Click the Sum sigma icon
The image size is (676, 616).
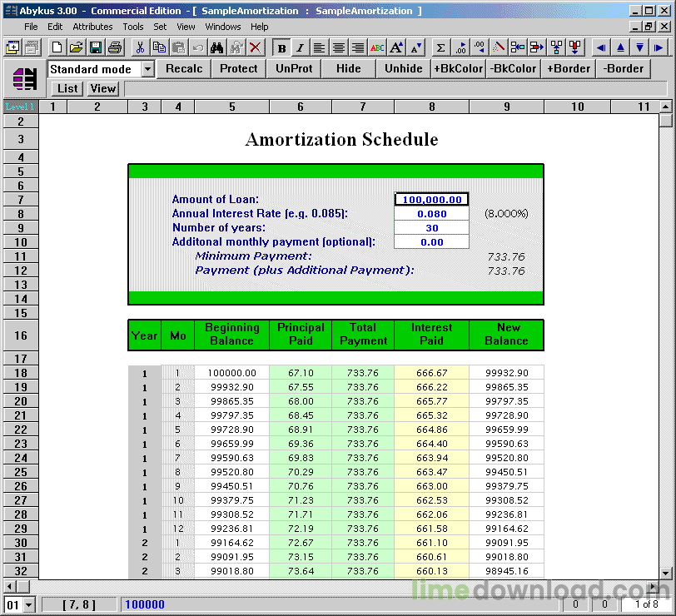[x=440, y=47]
